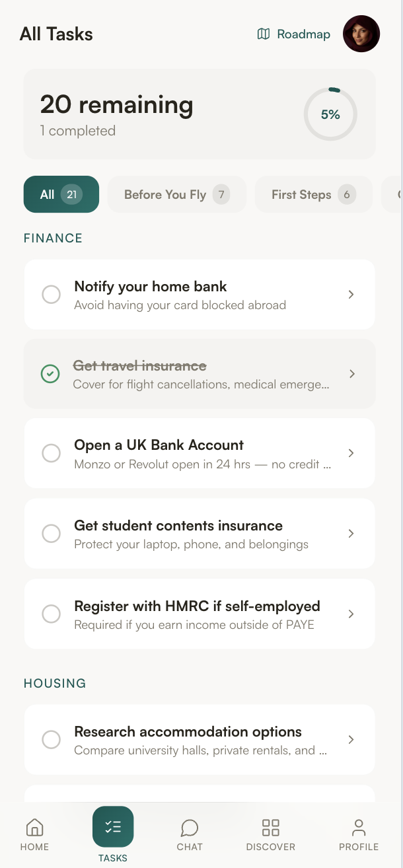Tap the Tasks checklist icon
Image resolution: width=403 pixels, height=868 pixels.
coord(113,826)
